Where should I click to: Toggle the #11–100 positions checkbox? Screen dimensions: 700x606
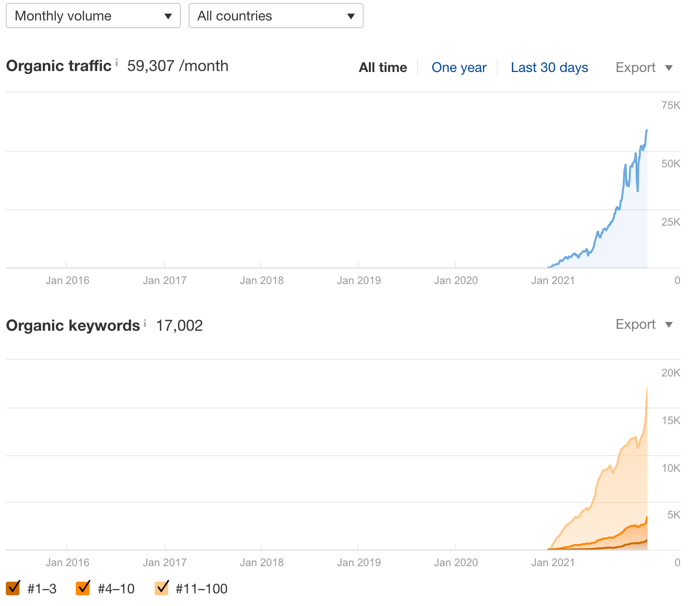tap(161, 588)
